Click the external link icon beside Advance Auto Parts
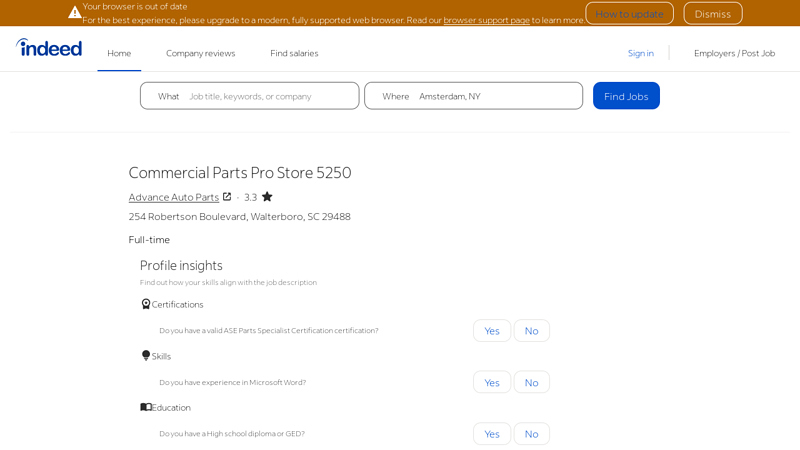This screenshot has height=450, width=800. pos(227,197)
